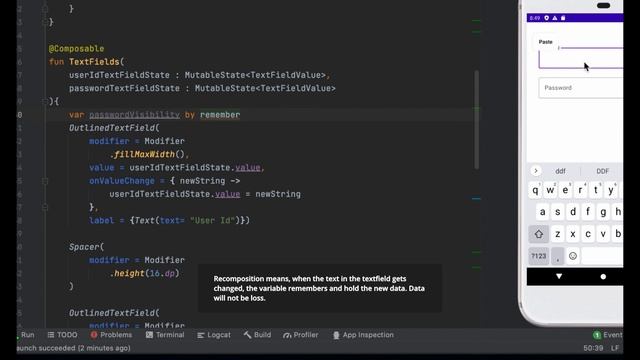Choose the 'ddf' keyboard suggestion

coord(560,171)
